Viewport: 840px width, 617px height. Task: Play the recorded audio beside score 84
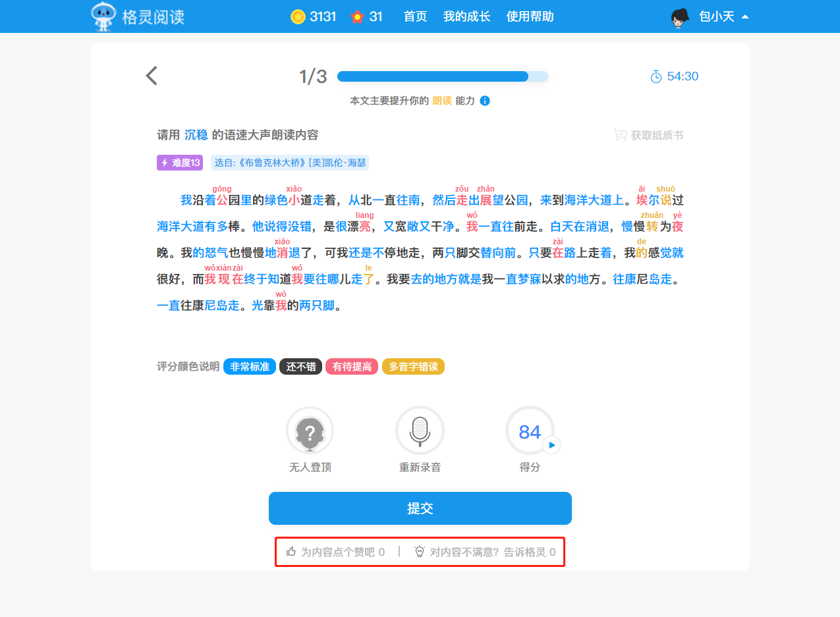click(551, 446)
